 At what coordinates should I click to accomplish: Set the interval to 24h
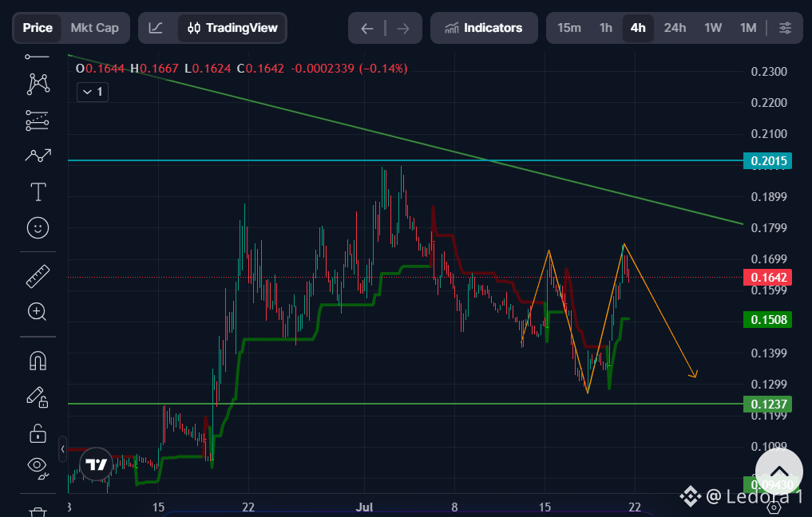[x=675, y=28]
